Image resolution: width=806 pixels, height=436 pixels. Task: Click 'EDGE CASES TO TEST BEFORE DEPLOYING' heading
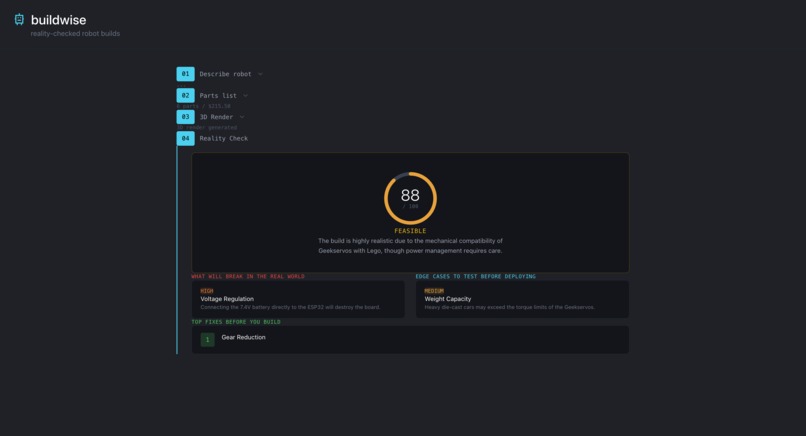pyautogui.click(x=475, y=277)
